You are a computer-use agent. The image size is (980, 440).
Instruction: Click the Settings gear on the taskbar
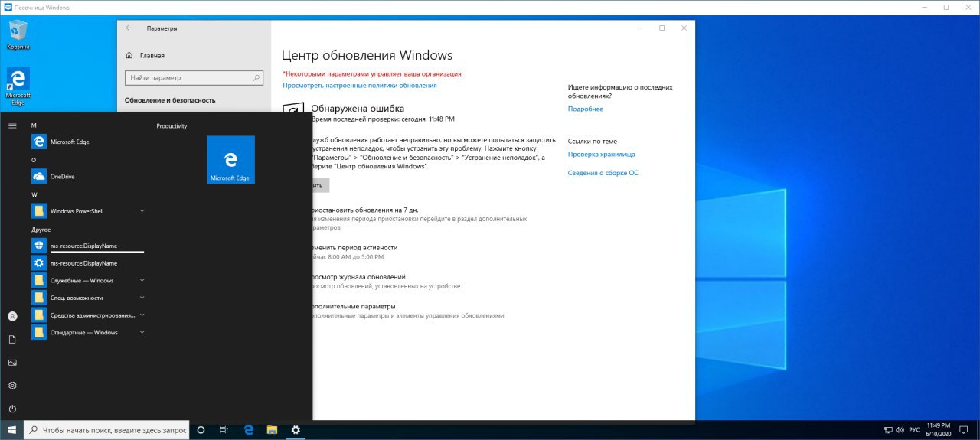coord(296,430)
